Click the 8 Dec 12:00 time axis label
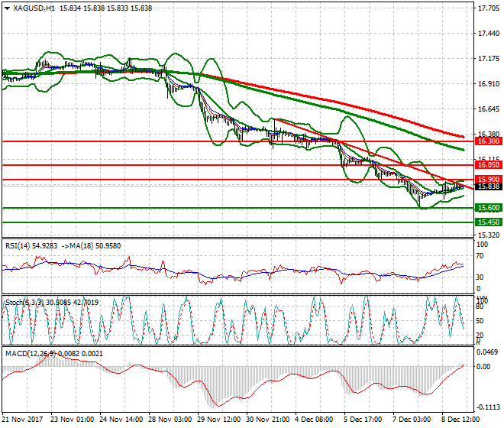This screenshot has width=504, height=428. tap(461, 420)
